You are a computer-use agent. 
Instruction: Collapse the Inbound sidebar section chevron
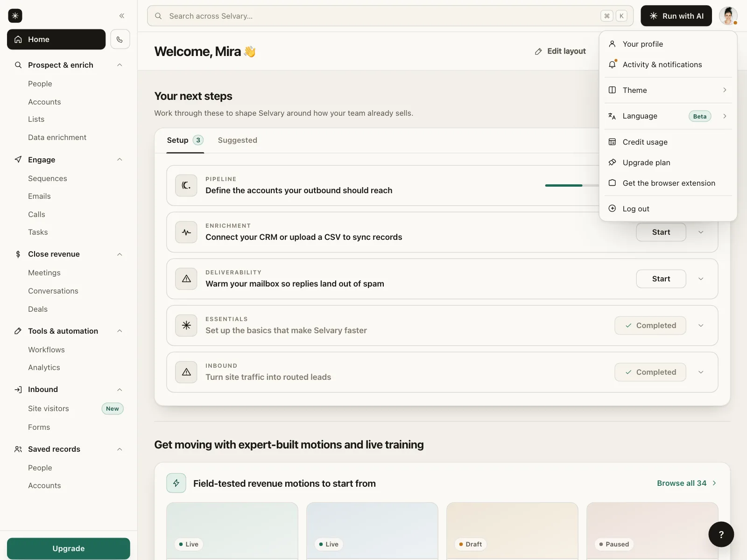click(x=120, y=390)
